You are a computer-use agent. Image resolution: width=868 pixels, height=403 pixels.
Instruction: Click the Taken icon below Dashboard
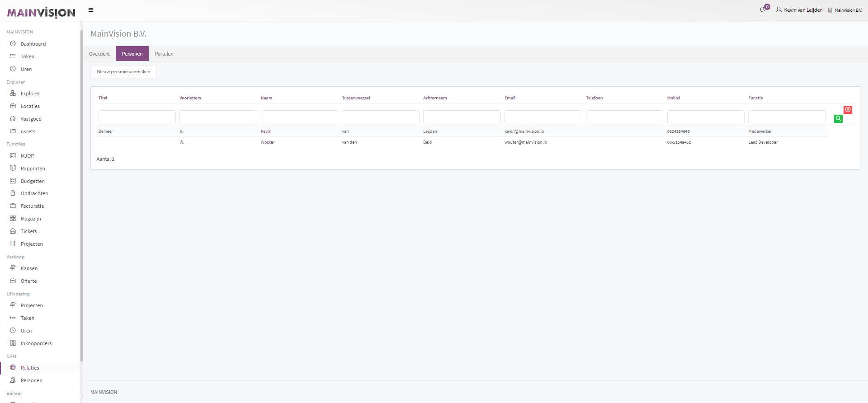pyautogui.click(x=13, y=56)
